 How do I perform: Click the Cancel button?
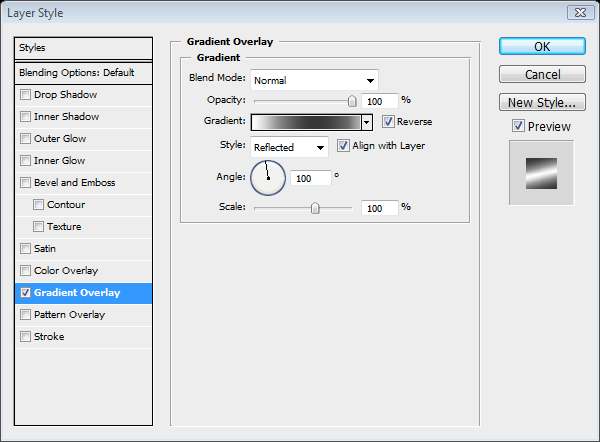pyautogui.click(x=541, y=75)
